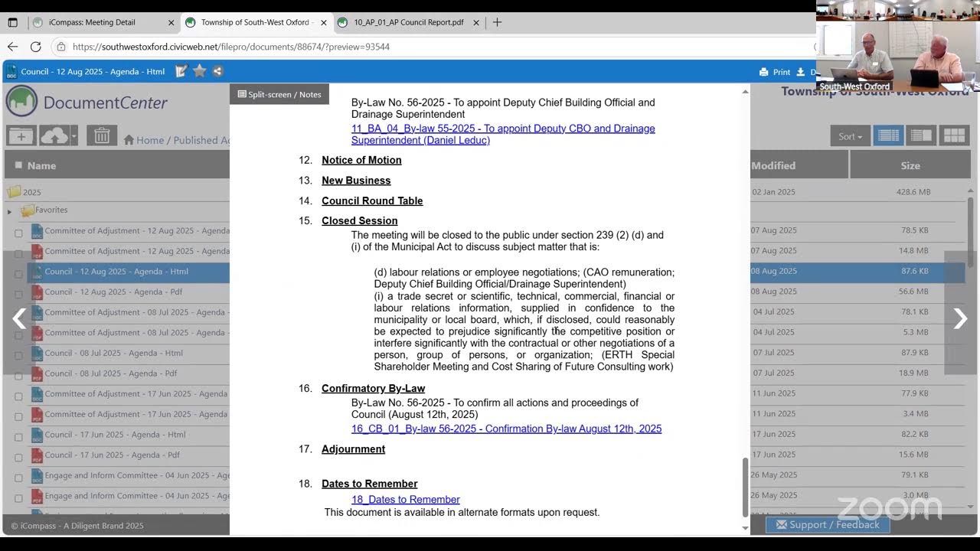Select Council 08 Jul 2025 Agenda Pdf row

coord(110,373)
